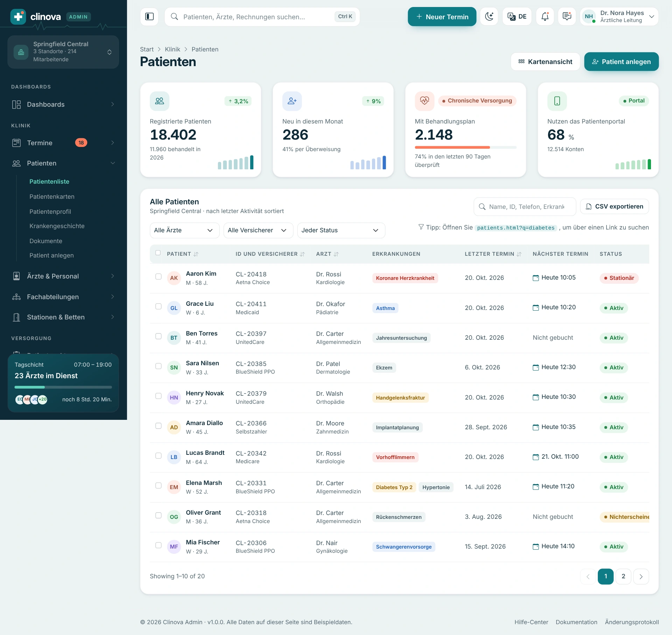
Task: Click the heart icon in Behandlungsplan card
Action: pos(425,101)
